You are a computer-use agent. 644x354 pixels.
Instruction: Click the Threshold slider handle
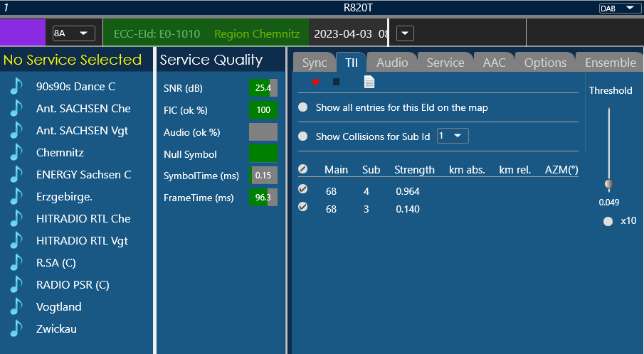pyautogui.click(x=608, y=184)
